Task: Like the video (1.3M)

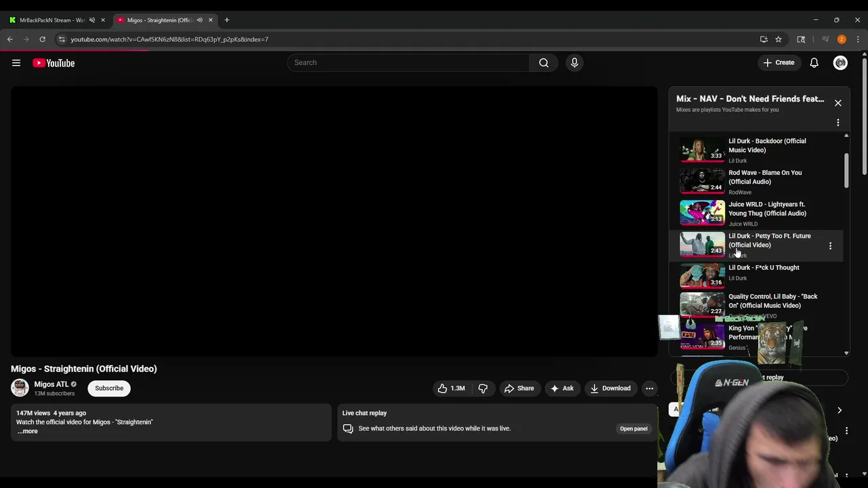Action: [451, 388]
